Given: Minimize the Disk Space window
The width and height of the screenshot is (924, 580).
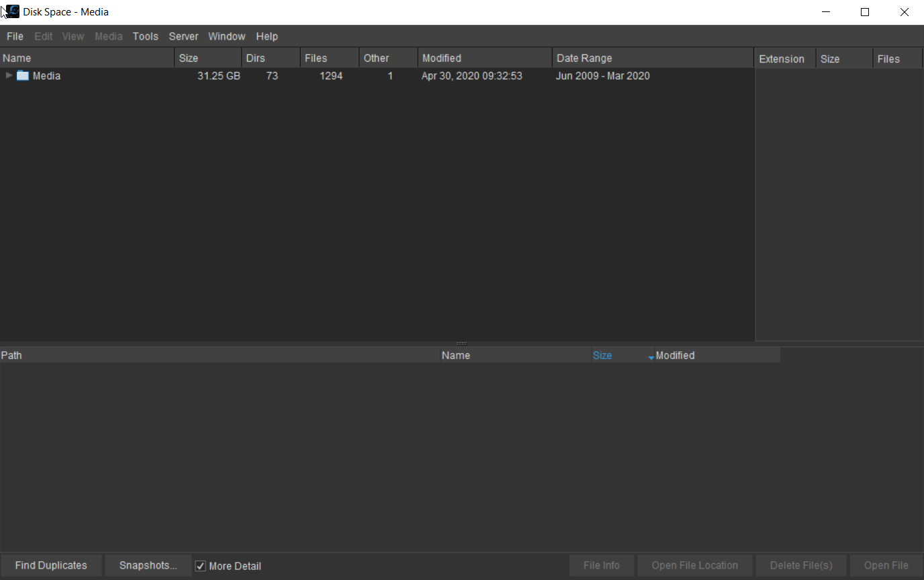Looking at the screenshot, I should tap(826, 12).
